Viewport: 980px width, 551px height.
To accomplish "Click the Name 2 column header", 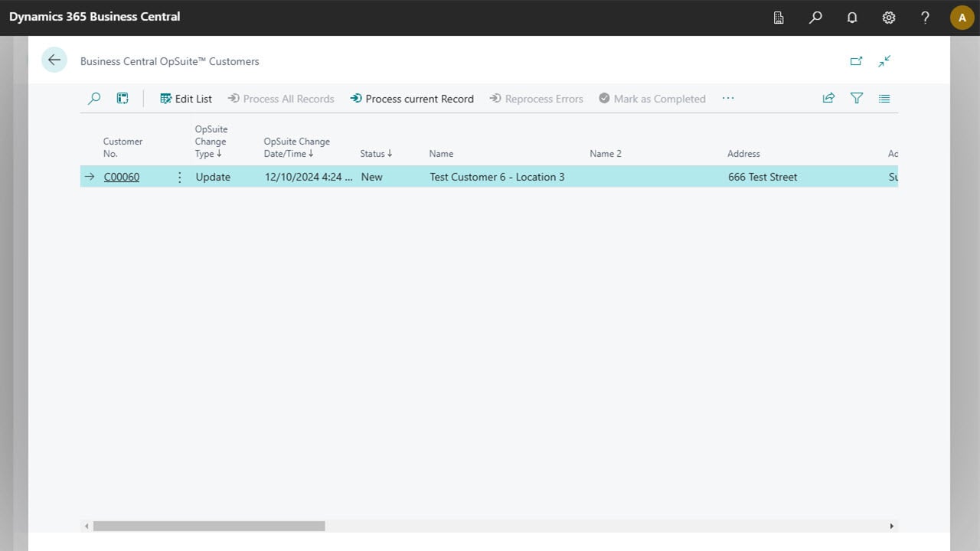I will coord(606,154).
